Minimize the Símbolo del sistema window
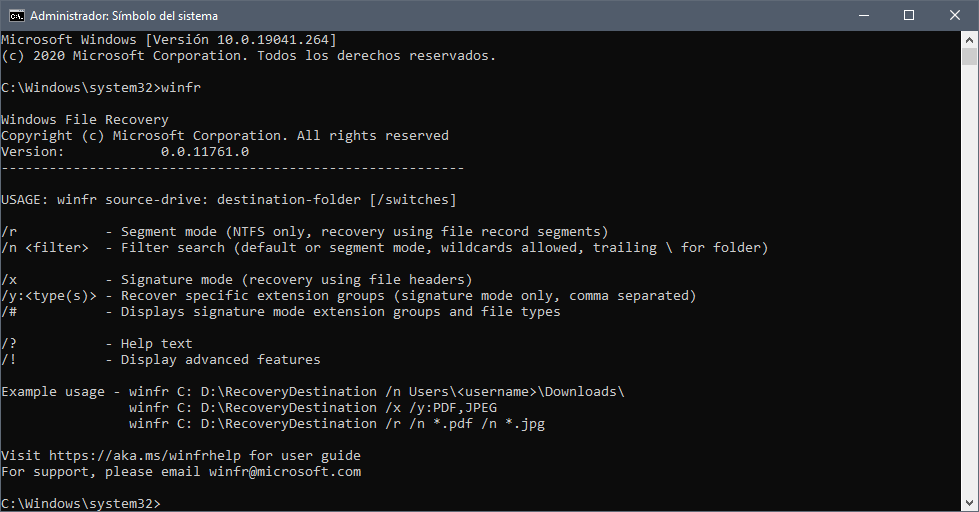 pyautogui.click(x=864, y=16)
